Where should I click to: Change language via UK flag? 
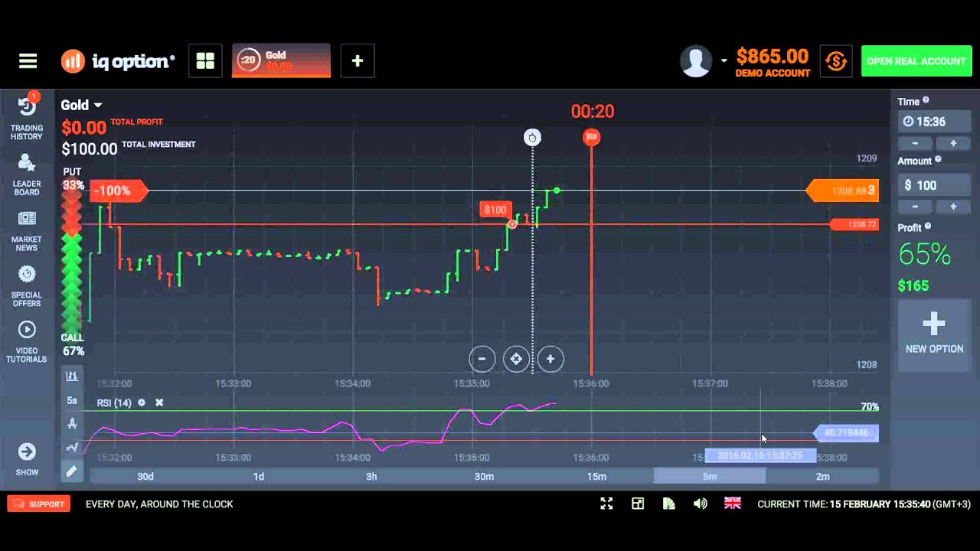(x=733, y=504)
